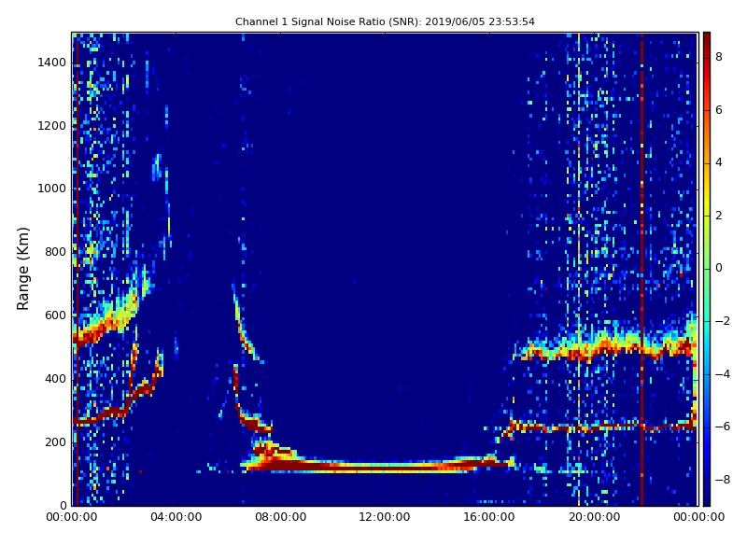The image size is (747, 560).
Task: Click the colorbar label 6
Action: (719, 110)
